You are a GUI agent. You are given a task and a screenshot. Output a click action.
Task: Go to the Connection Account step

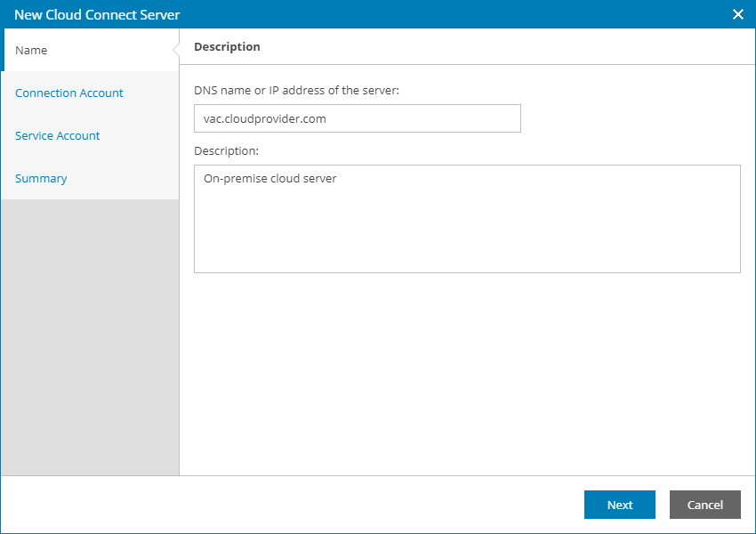(x=69, y=93)
